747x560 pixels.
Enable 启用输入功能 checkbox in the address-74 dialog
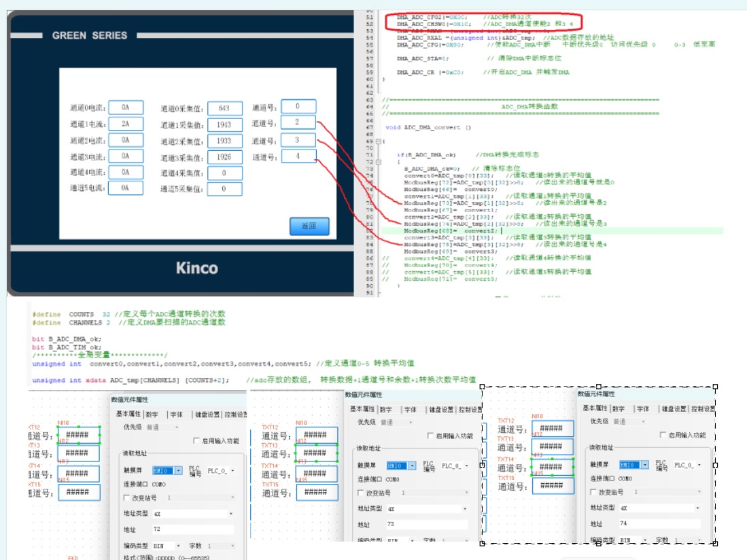click(663, 435)
